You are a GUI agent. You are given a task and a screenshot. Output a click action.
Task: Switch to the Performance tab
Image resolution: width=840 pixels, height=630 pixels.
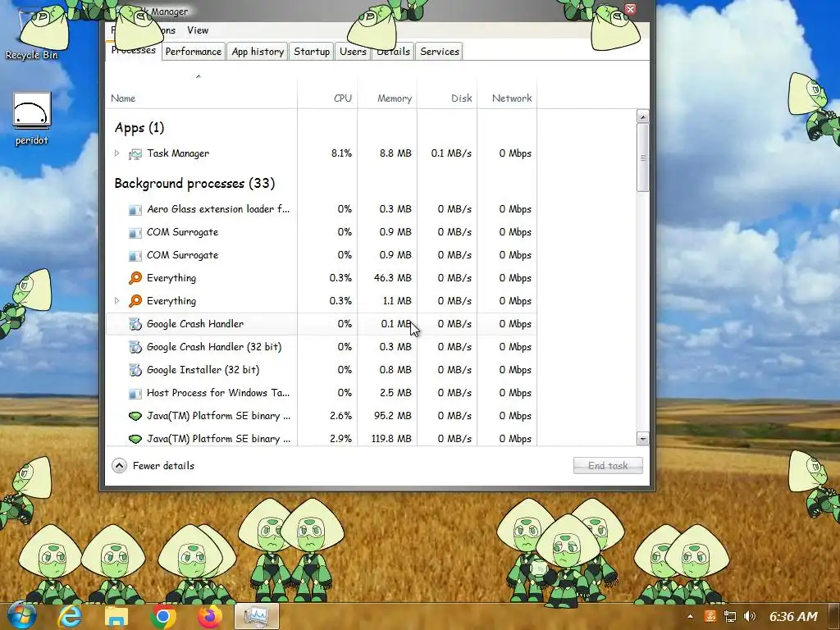click(x=194, y=52)
